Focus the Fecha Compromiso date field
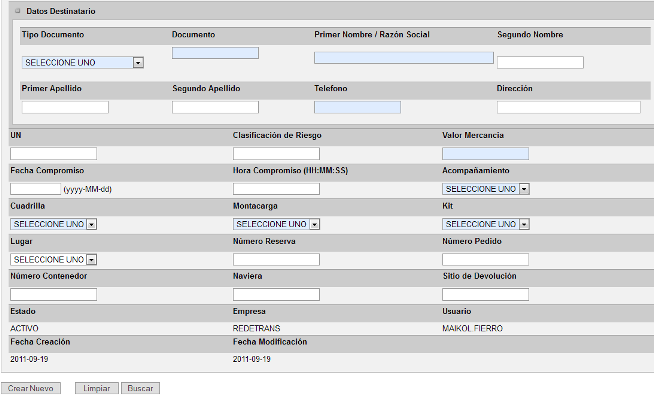This screenshot has width=654, height=400. (35, 188)
